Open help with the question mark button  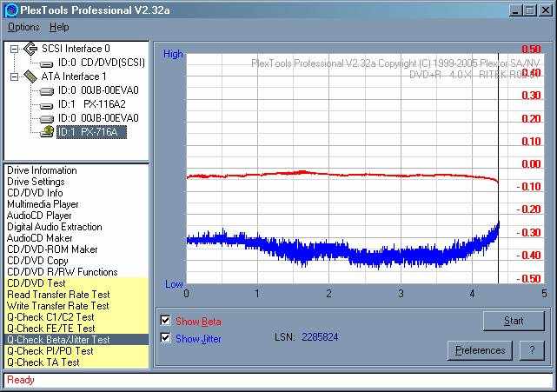pyautogui.click(x=531, y=350)
